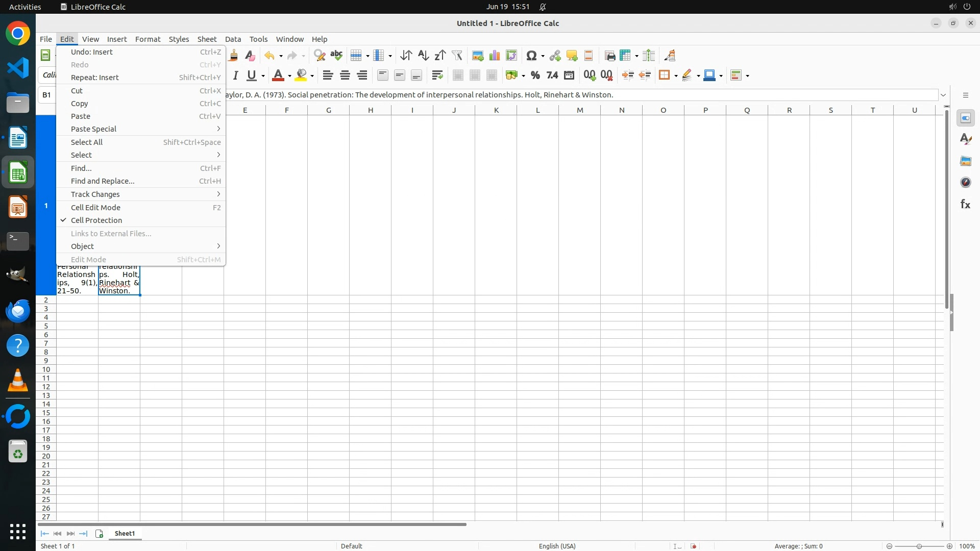Viewport: 980px width, 551px height.
Task: Toggle Wrap Text formatting button
Action: pos(437,76)
